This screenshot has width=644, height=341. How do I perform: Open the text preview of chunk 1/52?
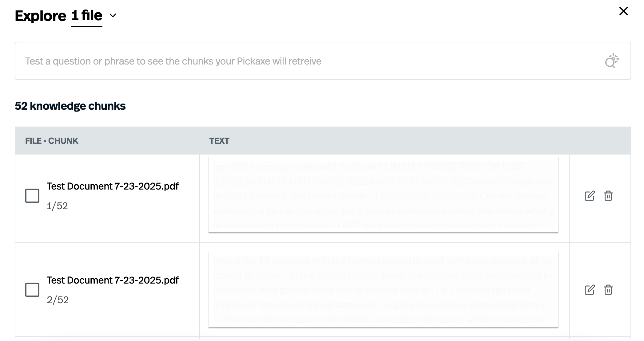click(383, 195)
